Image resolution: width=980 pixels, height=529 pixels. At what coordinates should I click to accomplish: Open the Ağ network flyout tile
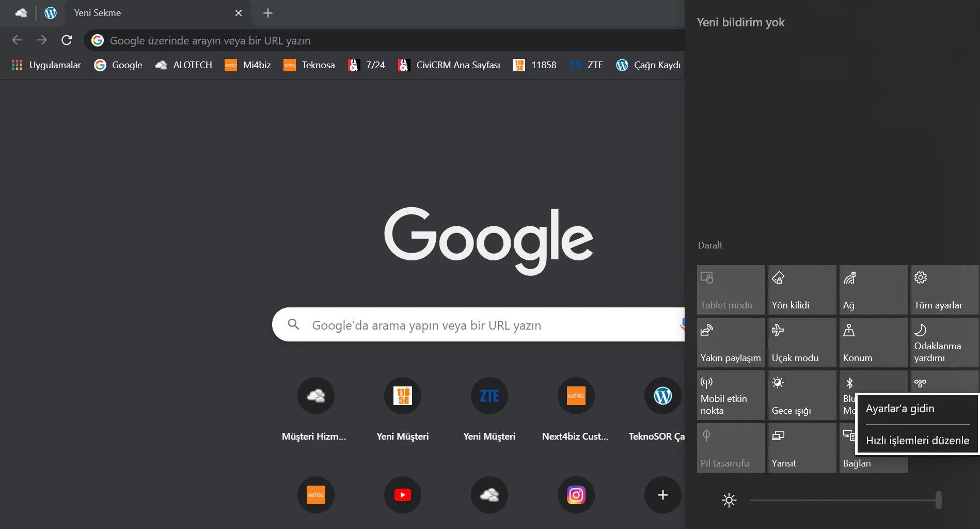873,290
